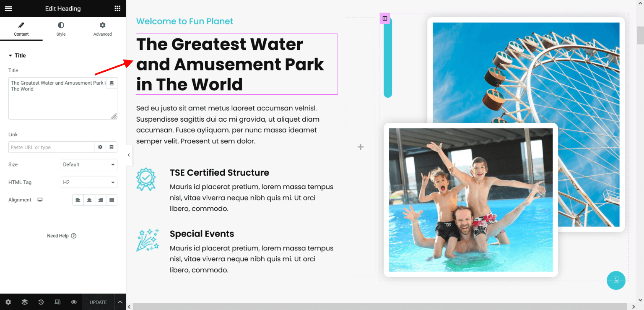This screenshot has height=310, width=644.
Task: Open the hamburger menu in Elementor panel
Action: click(8, 8)
